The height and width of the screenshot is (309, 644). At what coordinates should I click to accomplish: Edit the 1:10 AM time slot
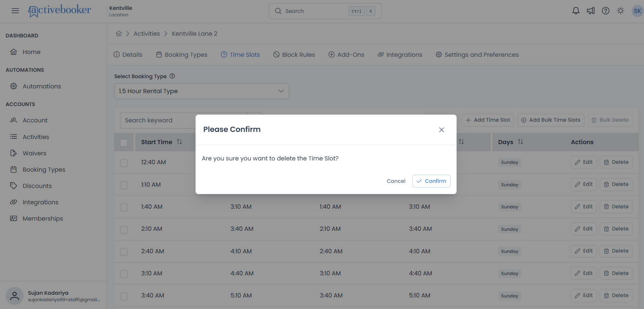tap(583, 184)
